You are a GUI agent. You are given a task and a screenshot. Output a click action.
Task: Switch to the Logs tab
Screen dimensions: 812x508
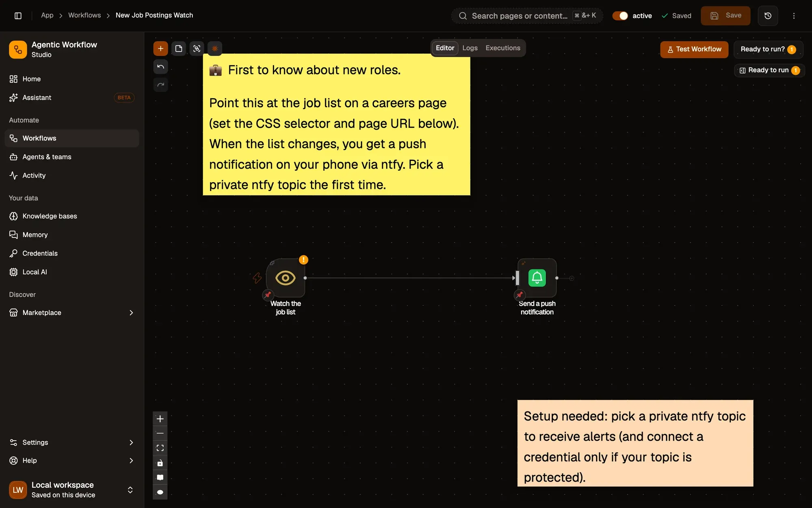(x=470, y=48)
